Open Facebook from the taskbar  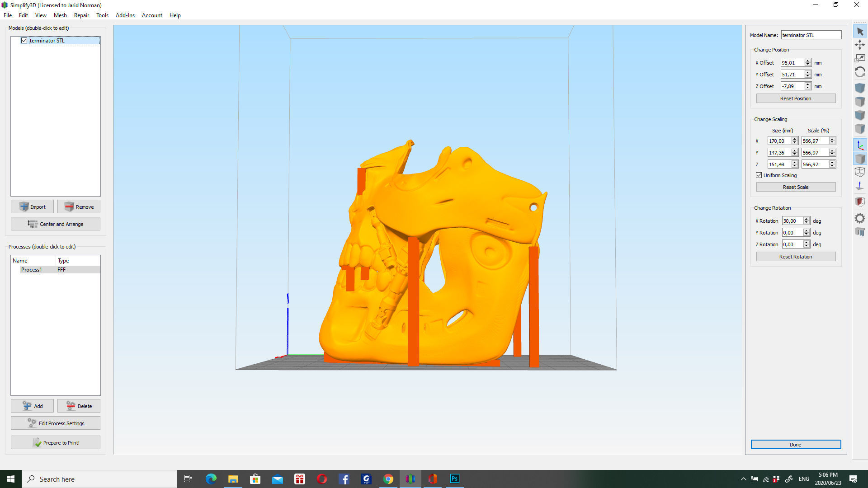[344, 479]
